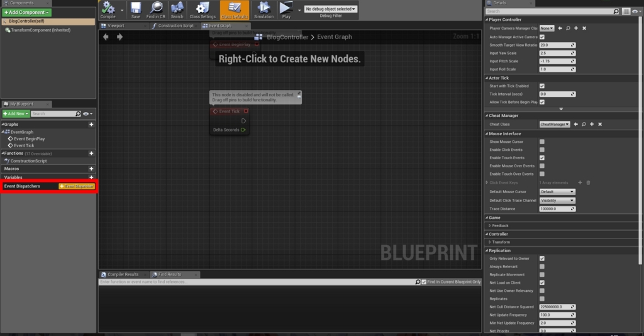This screenshot has height=336, width=644.
Task: Click the Play toolbar button
Action: coord(286,10)
